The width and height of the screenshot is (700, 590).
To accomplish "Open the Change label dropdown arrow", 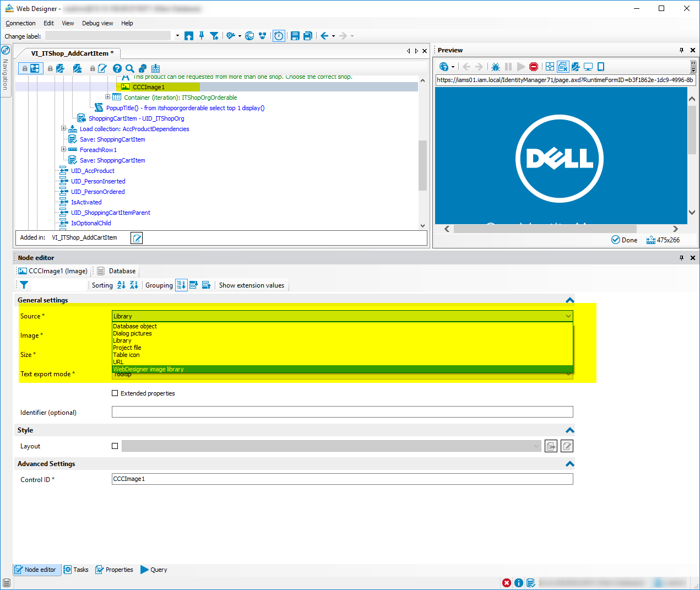I will tap(177, 36).
